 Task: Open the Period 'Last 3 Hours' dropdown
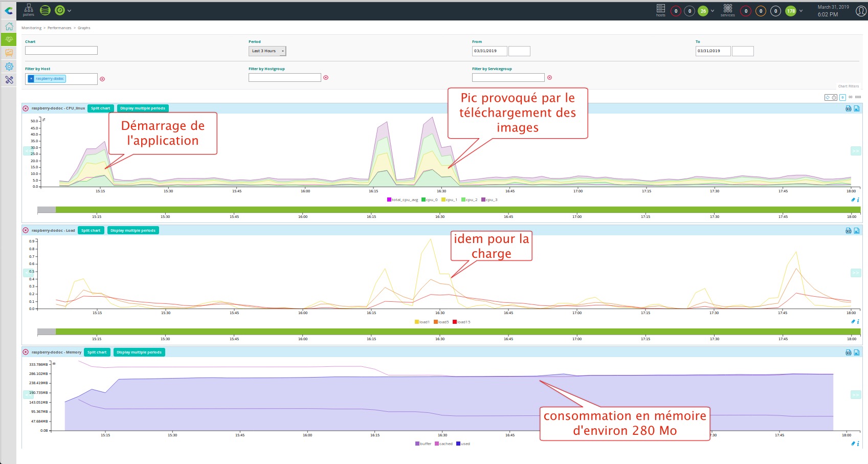coord(267,51)
